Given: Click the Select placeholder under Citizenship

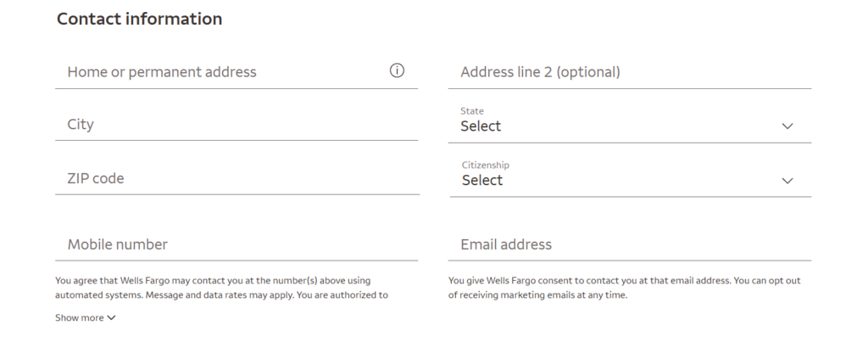Looking at the screenshot, I should pyautogui.click(x=482, y=181).
